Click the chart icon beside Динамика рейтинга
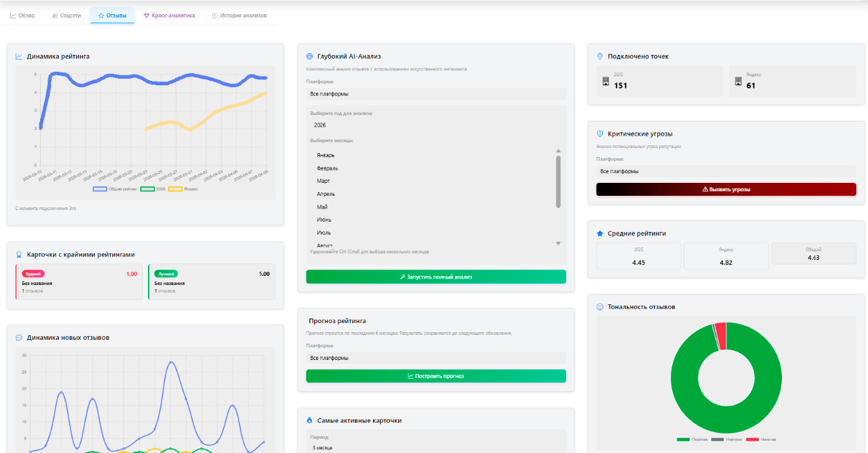Screen dimensions: 868x453 click(19, 56)
